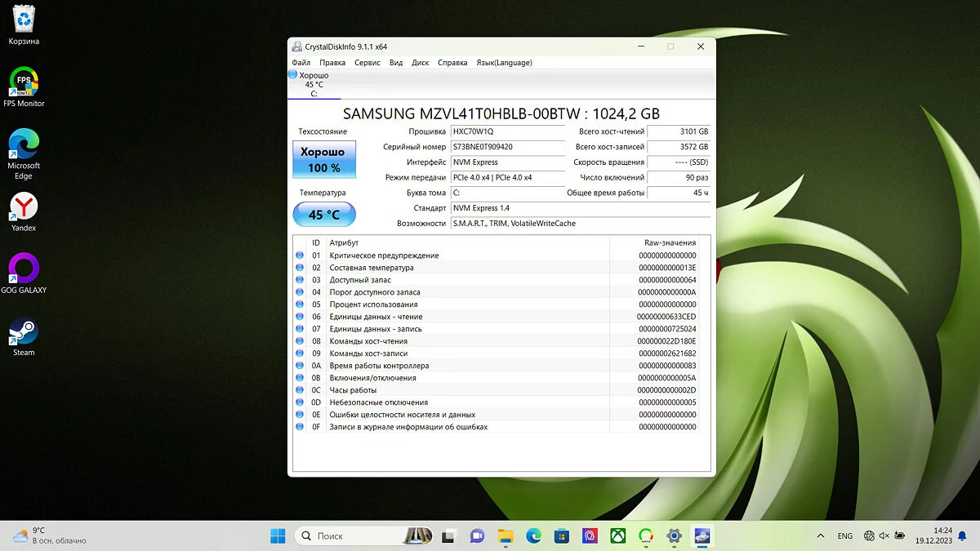Open Microsoft Store from taskbar
The image size is (980, 551).
tap(561, 535)
